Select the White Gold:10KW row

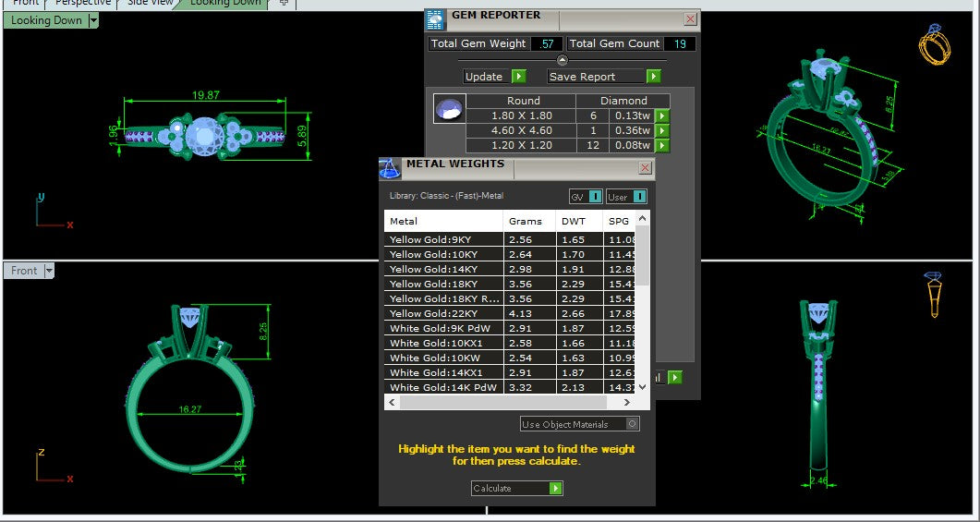click(510, 358)
